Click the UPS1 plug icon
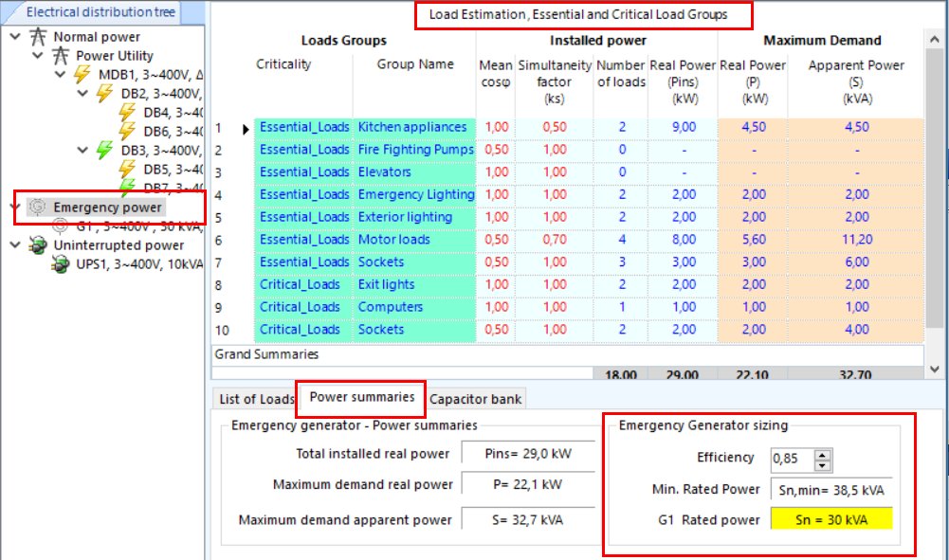This screenshot has width=949, height=560. click(x=61, y=264)
